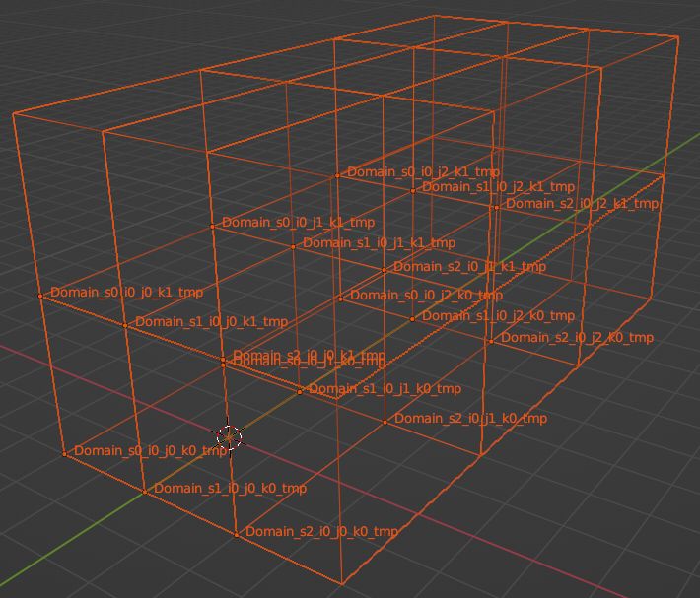Select the Domain_s2_i0_j1_k1_tmp object label
The width and height of the screenshot is (700, 598).
[x=469, y=267]
